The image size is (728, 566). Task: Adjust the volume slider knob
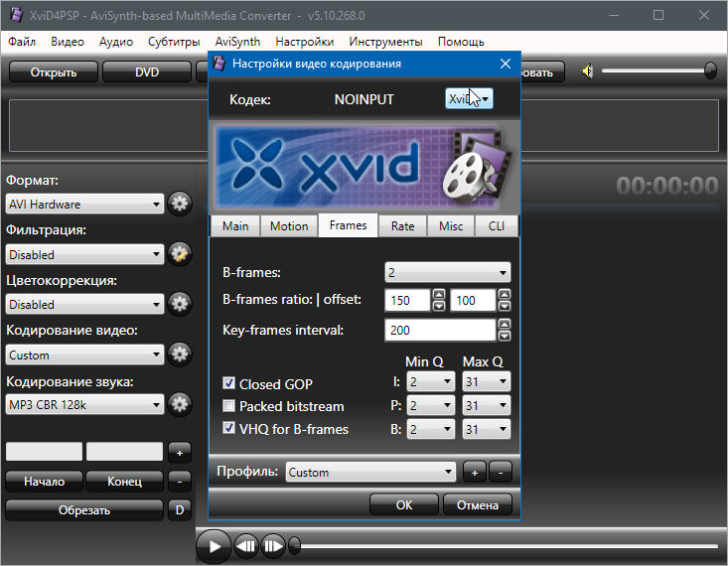coord(710,71)
